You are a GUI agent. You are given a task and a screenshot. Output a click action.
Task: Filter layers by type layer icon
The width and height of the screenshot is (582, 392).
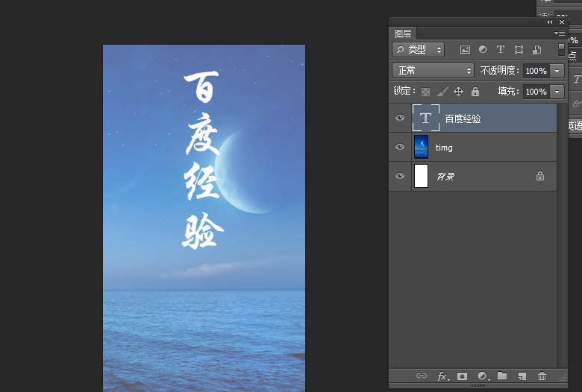point(501,49)
